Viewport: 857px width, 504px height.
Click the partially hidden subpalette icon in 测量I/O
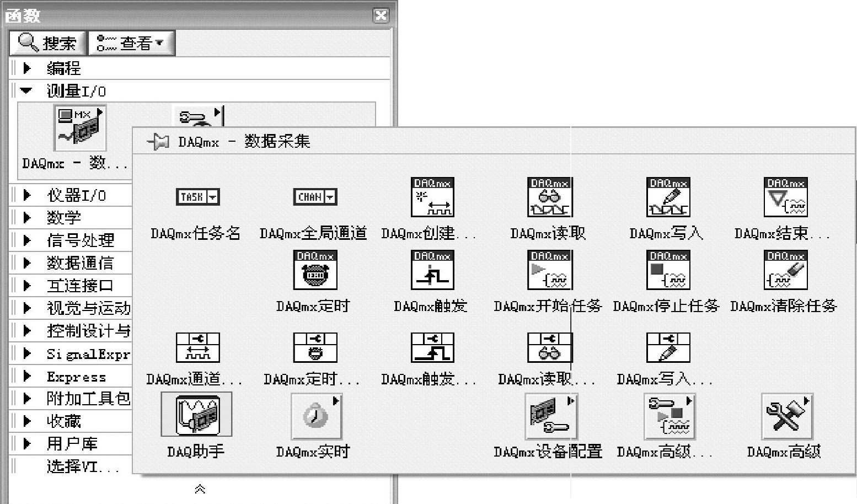click(x=198, y=116)
